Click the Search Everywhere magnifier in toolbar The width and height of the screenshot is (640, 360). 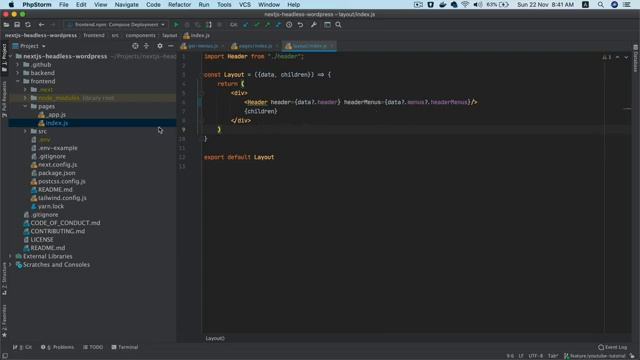338,25
